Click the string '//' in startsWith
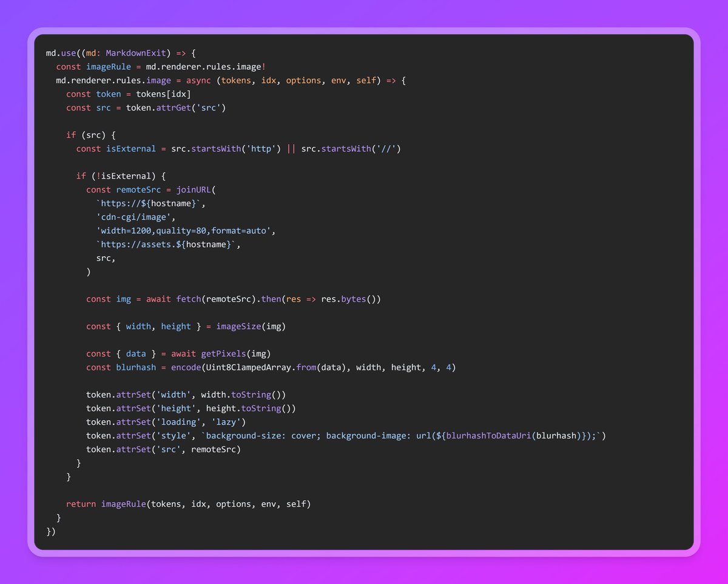Viewport: 728px width, 584px height. click(x=386, y=149)
